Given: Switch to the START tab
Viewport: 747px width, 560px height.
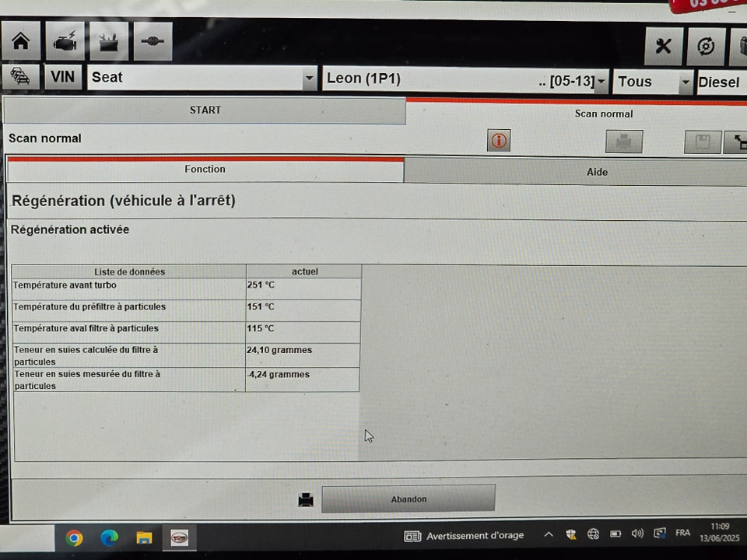Looking at the screenshot, I should pos(205,110).
